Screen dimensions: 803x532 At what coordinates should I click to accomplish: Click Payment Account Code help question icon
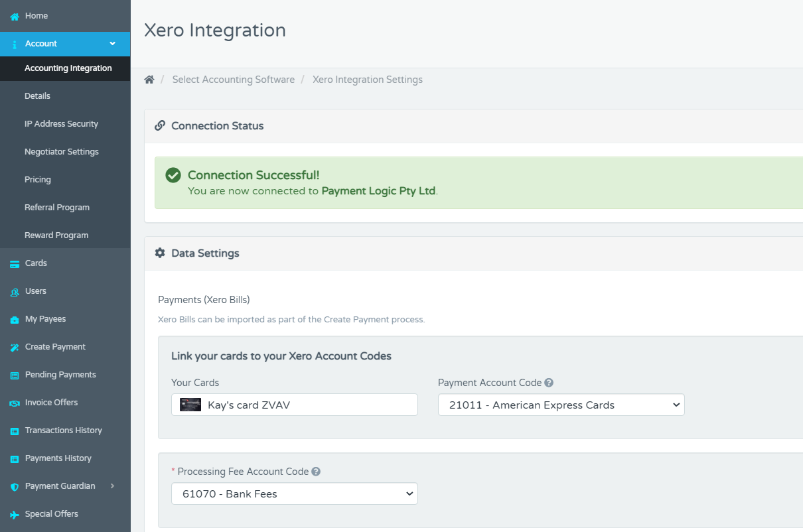click(549, 383)
